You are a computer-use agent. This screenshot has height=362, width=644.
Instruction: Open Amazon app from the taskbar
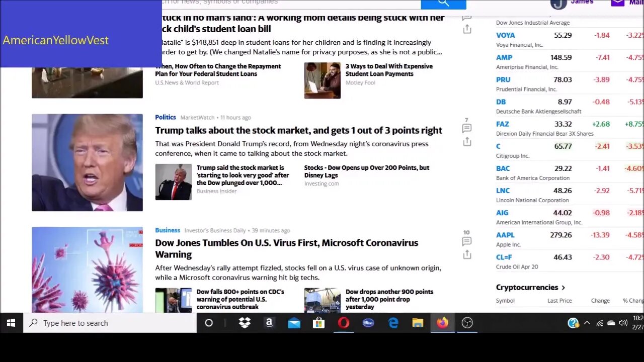point(269,323)
